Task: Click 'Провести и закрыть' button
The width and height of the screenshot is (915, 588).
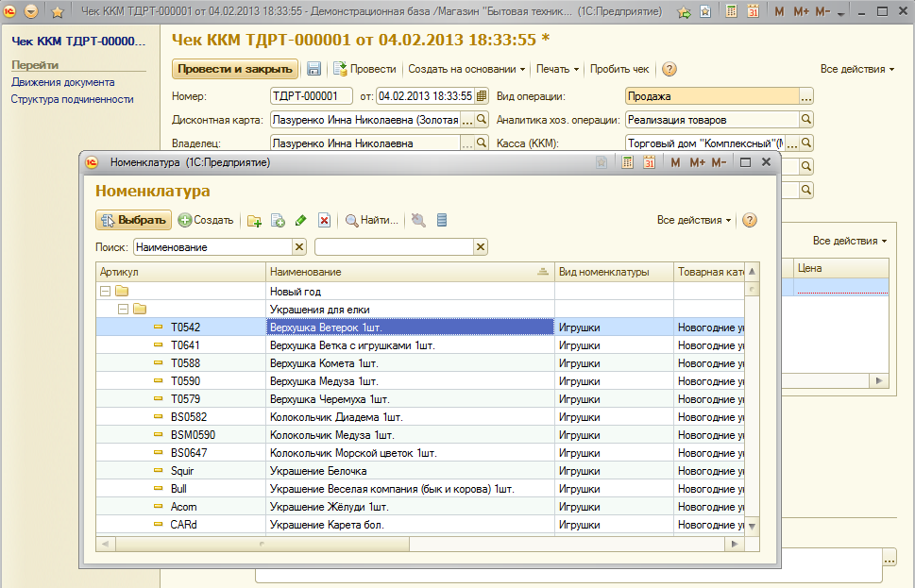Action: coord(235,69)
